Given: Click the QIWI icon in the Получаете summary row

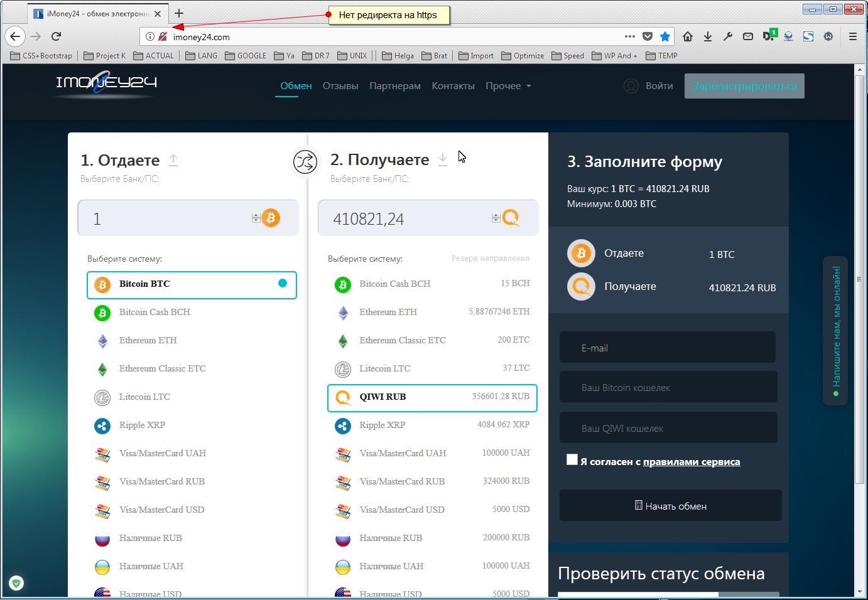Looking at the screenshot, I should click(x=581, y=287).
